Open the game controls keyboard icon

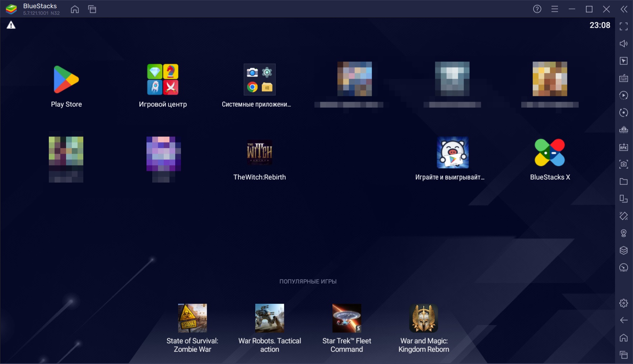[624, 78]
